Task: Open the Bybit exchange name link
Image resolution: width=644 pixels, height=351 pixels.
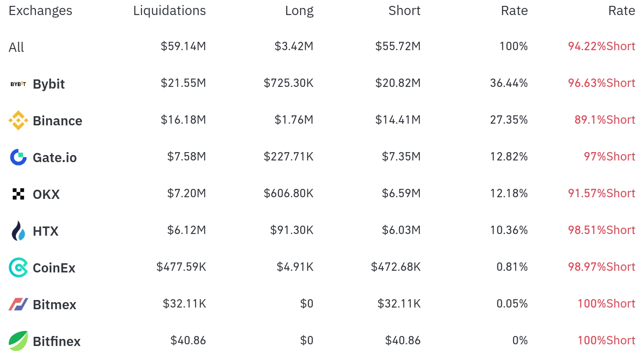Action: click(49, 84)
